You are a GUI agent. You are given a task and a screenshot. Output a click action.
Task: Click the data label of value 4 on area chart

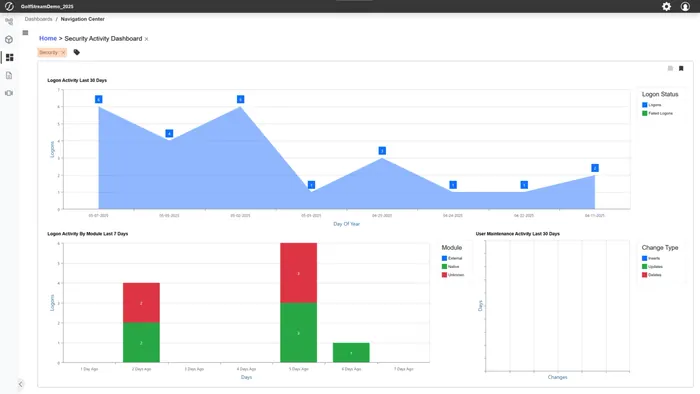tap(169, 133)
